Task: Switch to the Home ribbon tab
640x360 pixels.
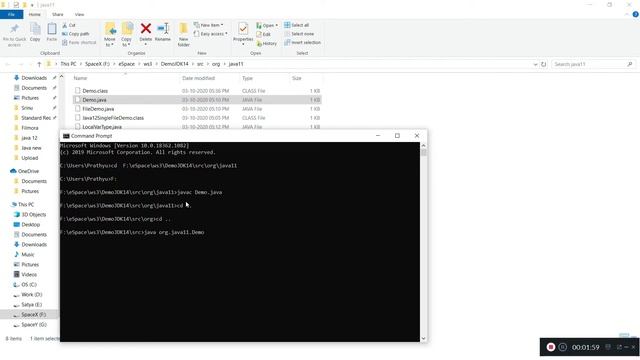Action: [35, 14]
